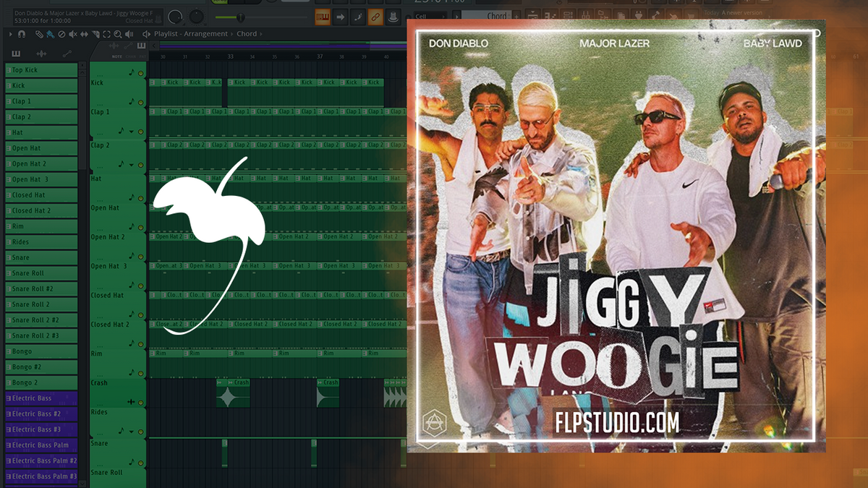Open the Chord breadcrumb dropdown arrow

click(x=261, y=34)
